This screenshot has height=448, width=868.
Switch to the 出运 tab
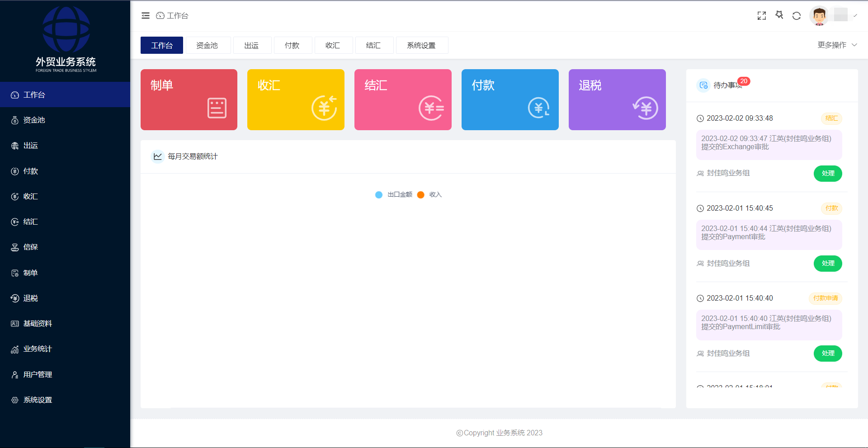tap(251, 45)
